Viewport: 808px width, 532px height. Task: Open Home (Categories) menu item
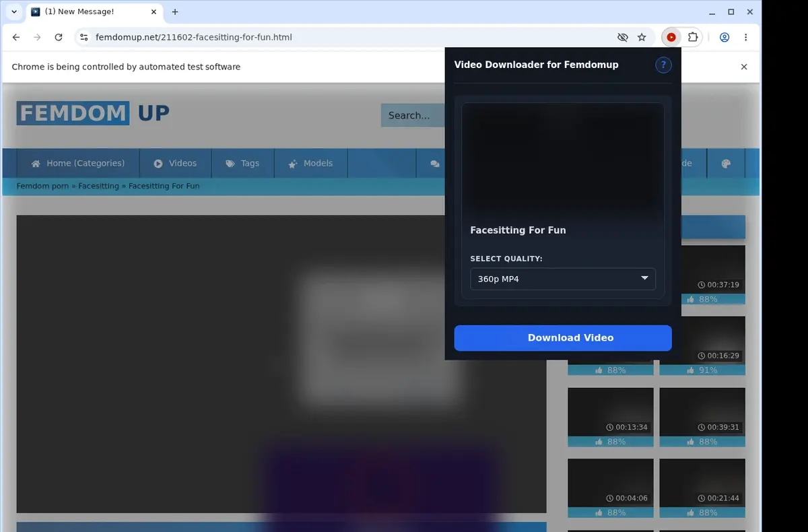(77, 163)
